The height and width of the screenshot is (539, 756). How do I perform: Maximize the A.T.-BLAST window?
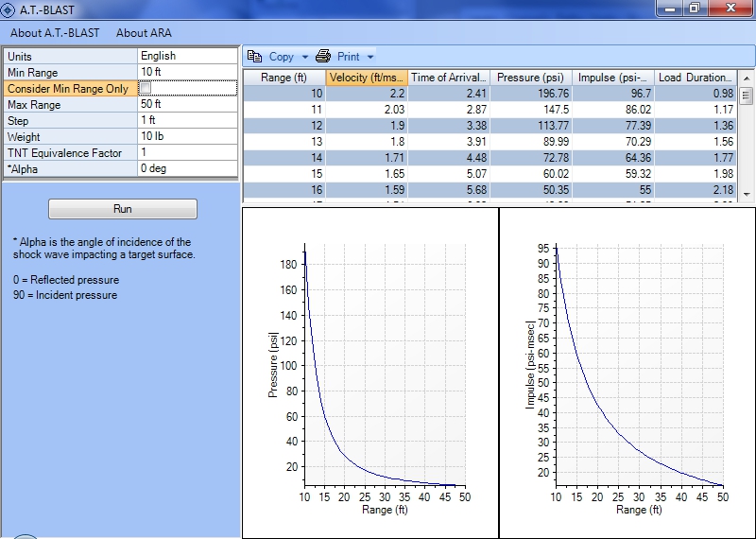click(x=694, y=9)
